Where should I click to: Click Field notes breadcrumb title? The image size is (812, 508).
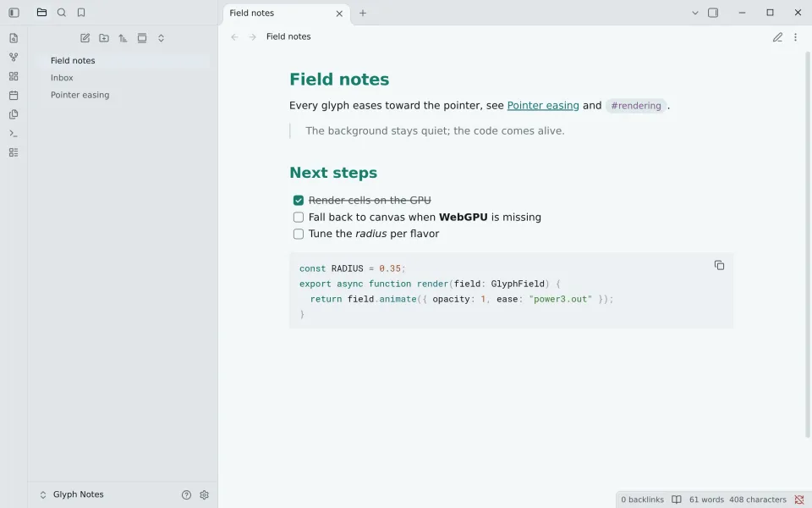pyautogui.click(x=288, y=36)
